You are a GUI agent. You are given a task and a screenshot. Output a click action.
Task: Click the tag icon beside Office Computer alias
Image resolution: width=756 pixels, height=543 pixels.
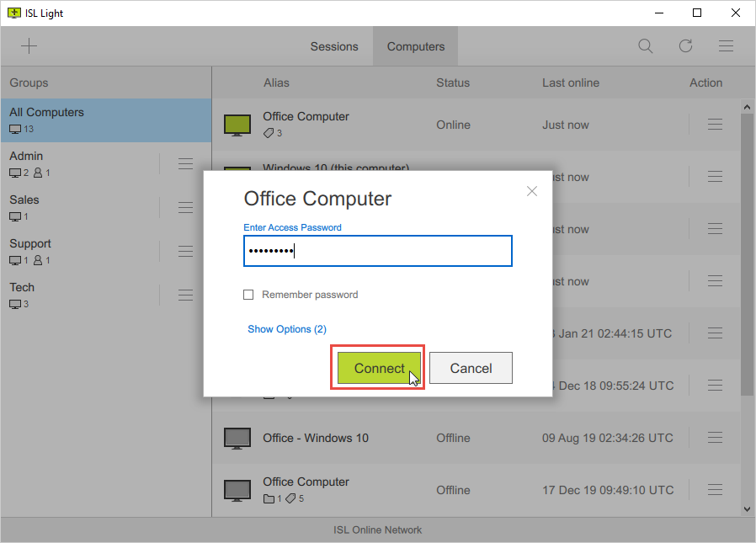pyautogui.click(x=267, y=132)
